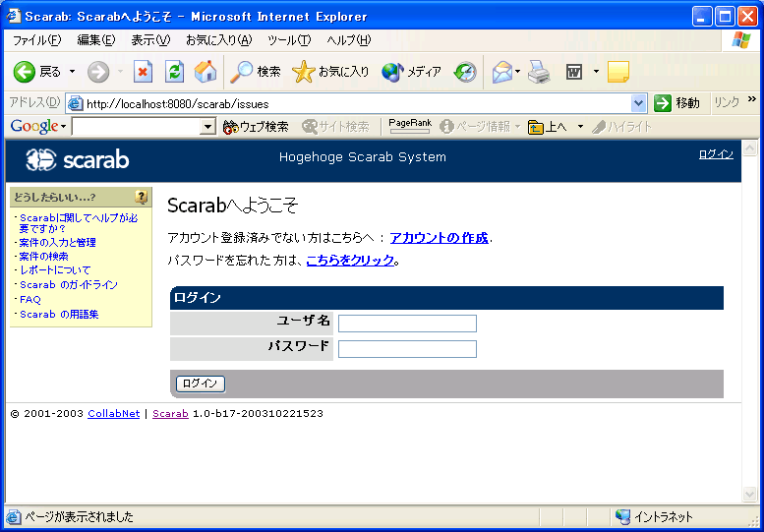The height and width of the screenshot is (532, 764).
Task: Expand the Google search box dropdown
Action: [x=208, y=127]
